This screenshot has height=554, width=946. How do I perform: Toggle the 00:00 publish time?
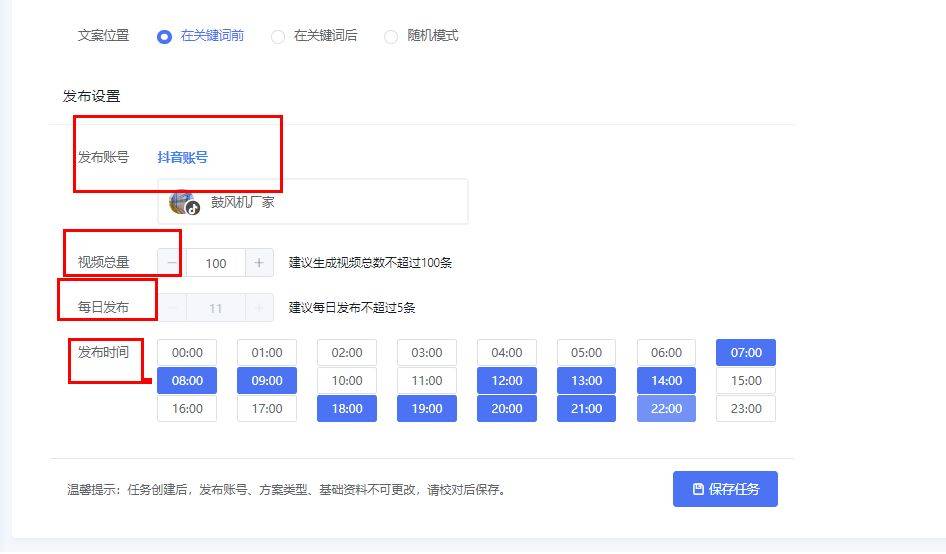pyautogui.click(x=187, y=352)
